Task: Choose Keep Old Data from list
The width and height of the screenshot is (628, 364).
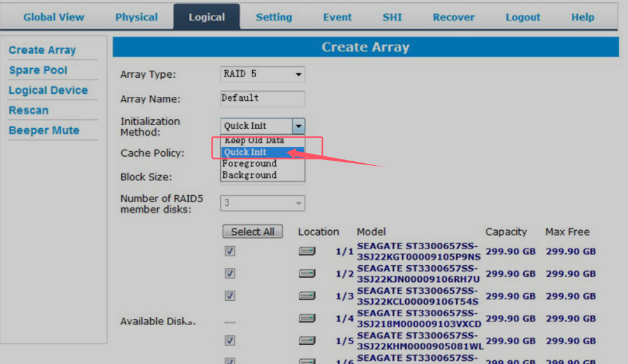Action: point(262,140)
